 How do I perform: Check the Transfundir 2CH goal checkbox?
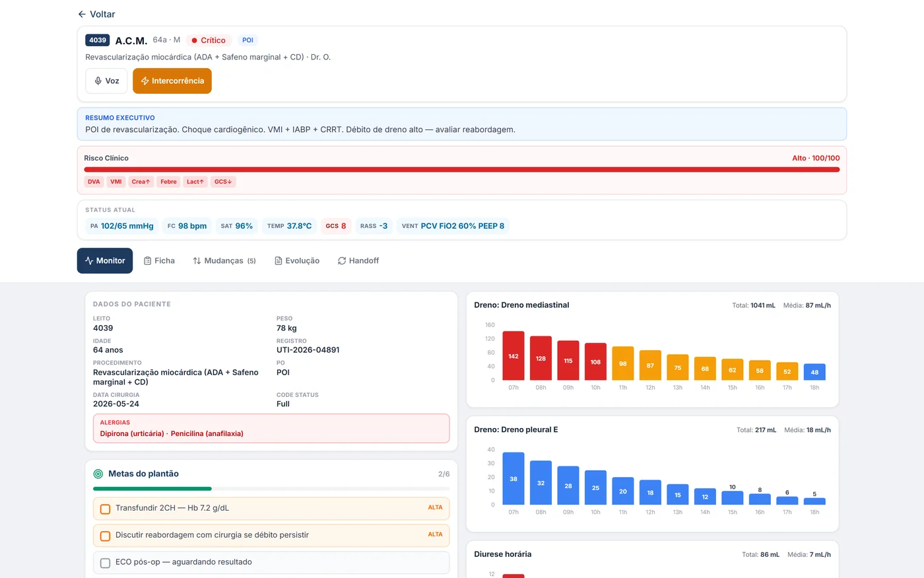[x=105, y=509]
